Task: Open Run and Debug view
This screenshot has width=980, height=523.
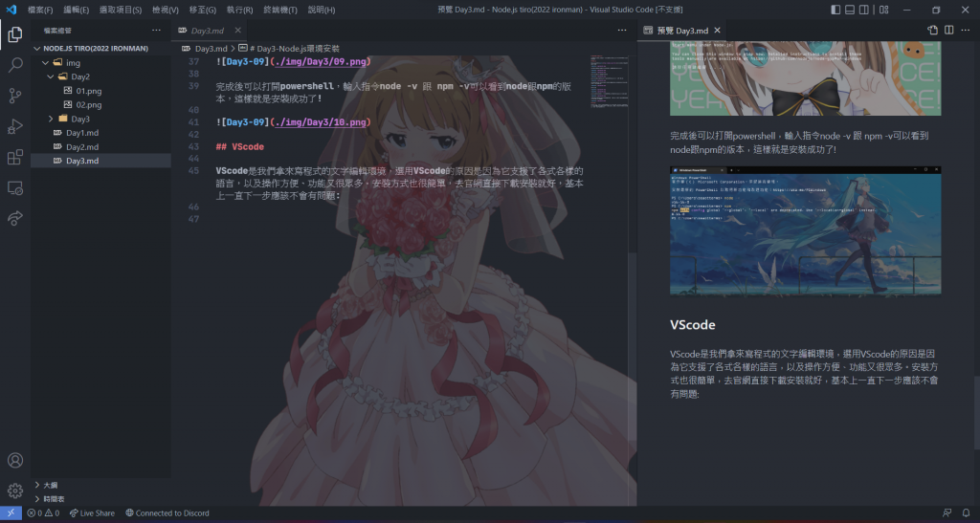Action: pyautogui.click(x=15, y=126)
